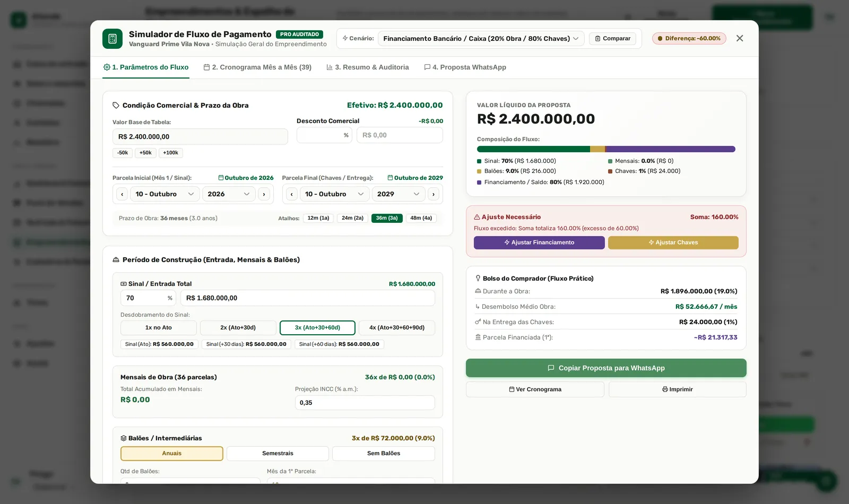The height and width of the screenshot is (504, 849).
Task: Click the Projeção INCC field
Action: click(x=365, y=403)
